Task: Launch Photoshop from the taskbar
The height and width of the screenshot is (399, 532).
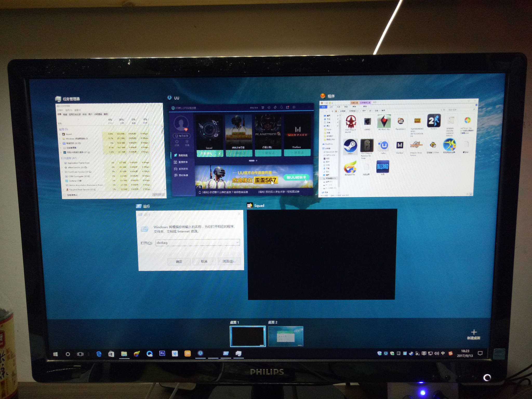Action: coord(162,353)
